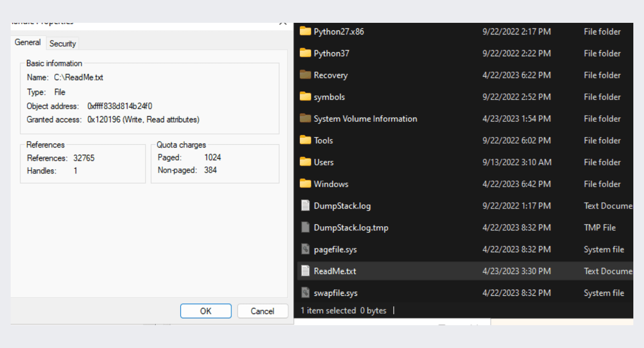Click the Non-paged quota value 384
The height and width of the screenshot is (348, 644).
coord(211,170)
